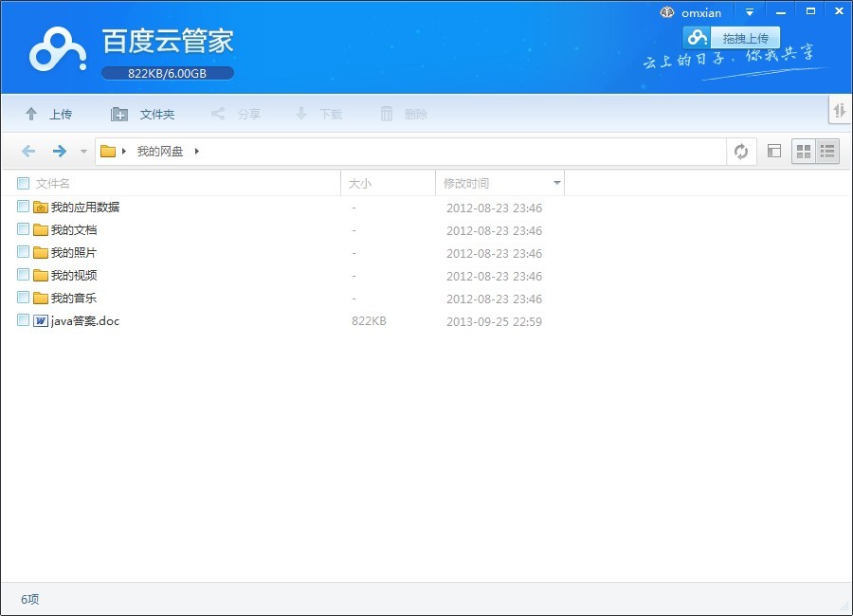Click 我的网盘 in the address bar
This screenshot has height=616, width=853.
(160, 152)
